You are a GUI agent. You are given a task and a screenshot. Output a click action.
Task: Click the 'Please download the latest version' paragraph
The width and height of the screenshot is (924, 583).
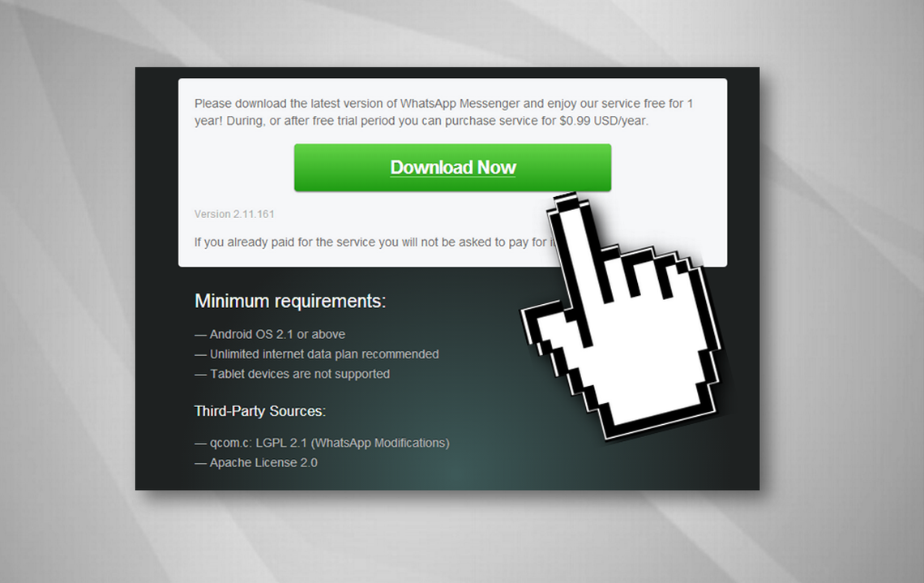pyautogui.click(x=443, y=112)
